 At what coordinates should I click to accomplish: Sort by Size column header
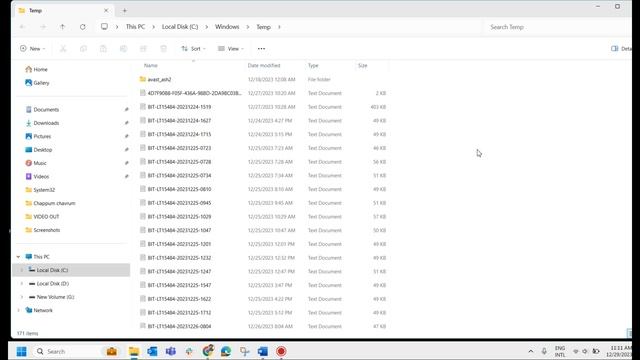[x=362, y=65]
